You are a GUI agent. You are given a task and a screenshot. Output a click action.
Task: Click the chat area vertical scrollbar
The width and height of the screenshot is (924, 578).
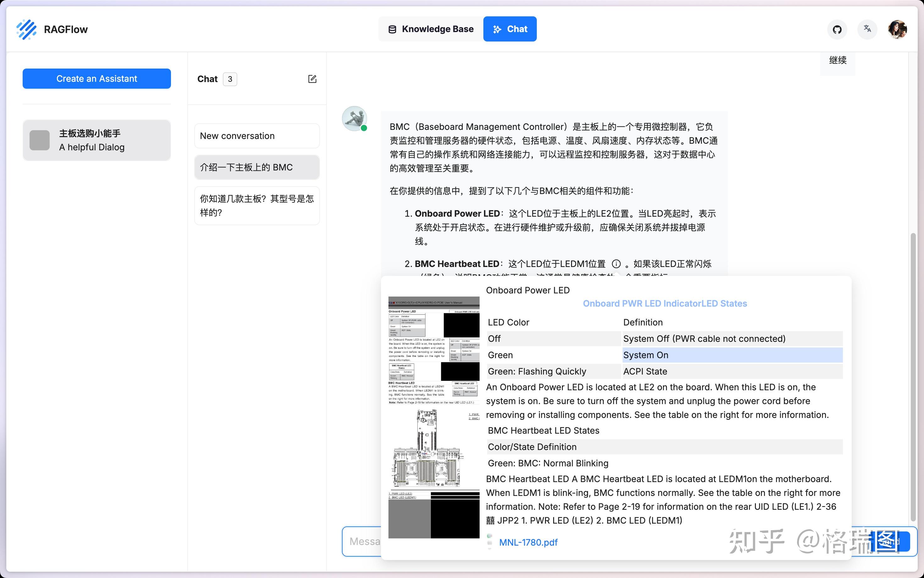(x=913, y=376)
